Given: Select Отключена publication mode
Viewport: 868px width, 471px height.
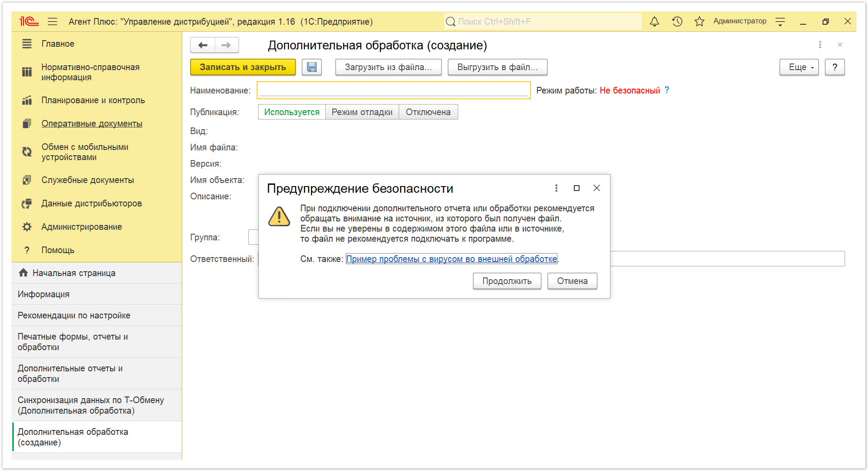Looking at the screenshot, I should [x=428, y=112].
